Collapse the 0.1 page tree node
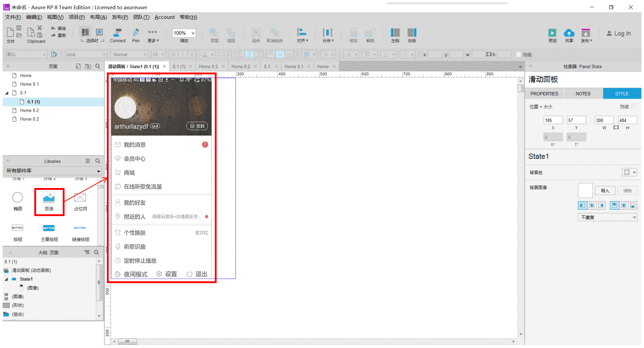The height and width of the screenshot is (348, 644). pos(7,93)
